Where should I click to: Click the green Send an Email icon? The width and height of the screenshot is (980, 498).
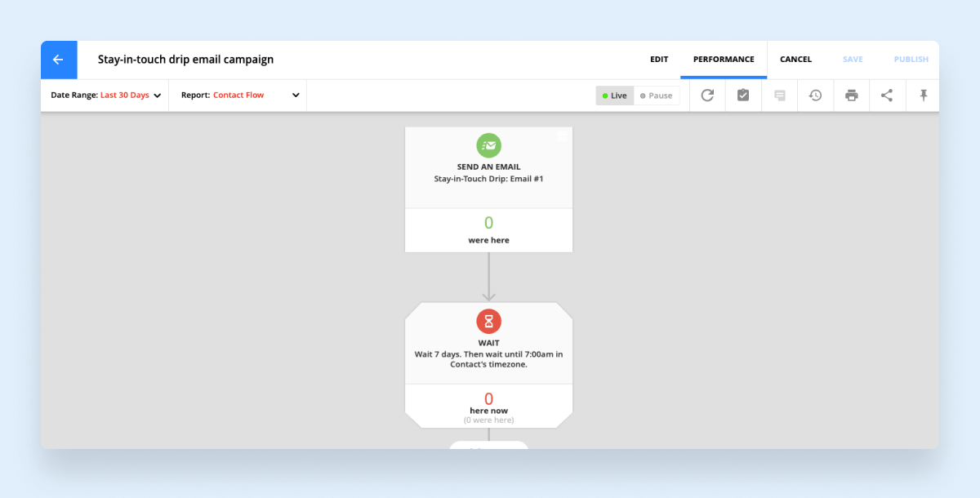coord(488,145)
